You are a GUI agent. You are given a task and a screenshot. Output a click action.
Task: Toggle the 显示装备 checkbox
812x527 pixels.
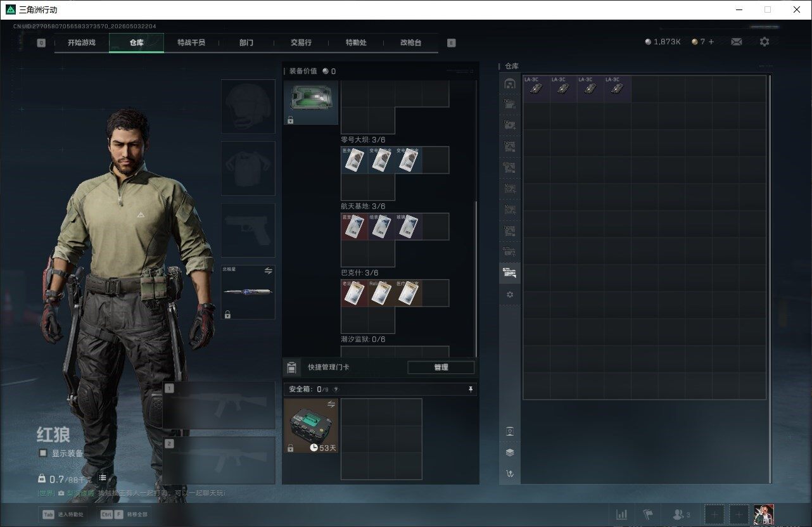[x=43, y=454]
